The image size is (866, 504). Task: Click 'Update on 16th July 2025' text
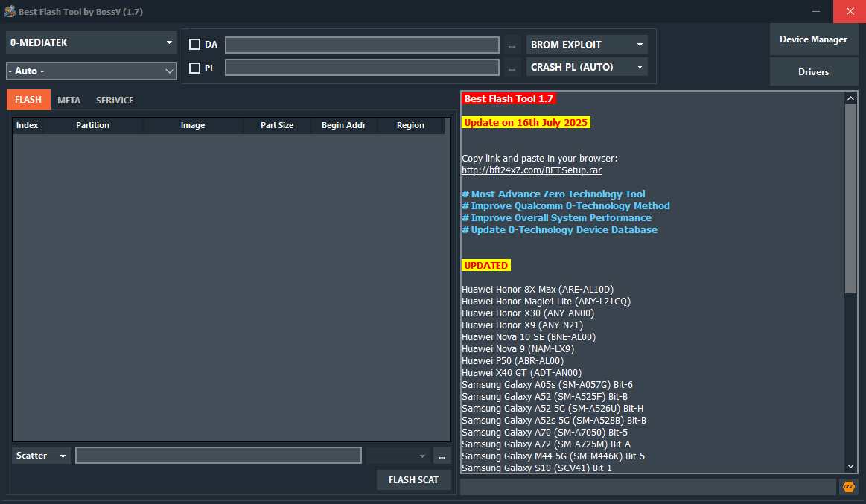point(526,123)
